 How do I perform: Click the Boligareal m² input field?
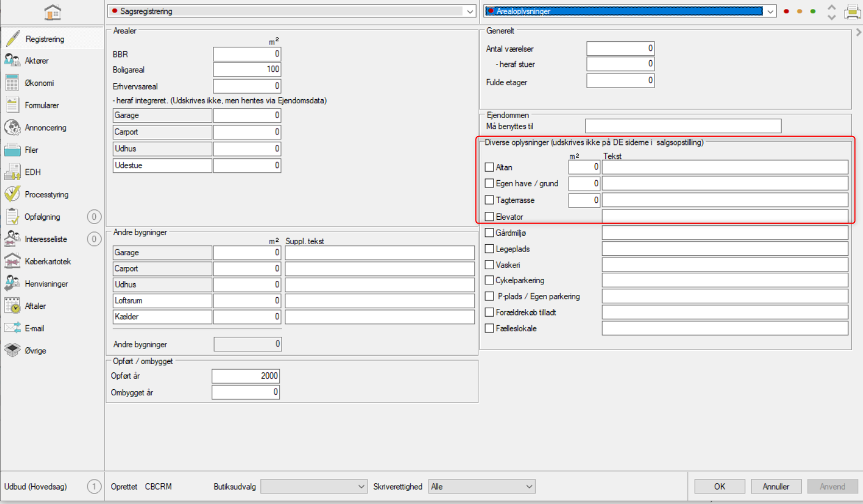point(247,70)
